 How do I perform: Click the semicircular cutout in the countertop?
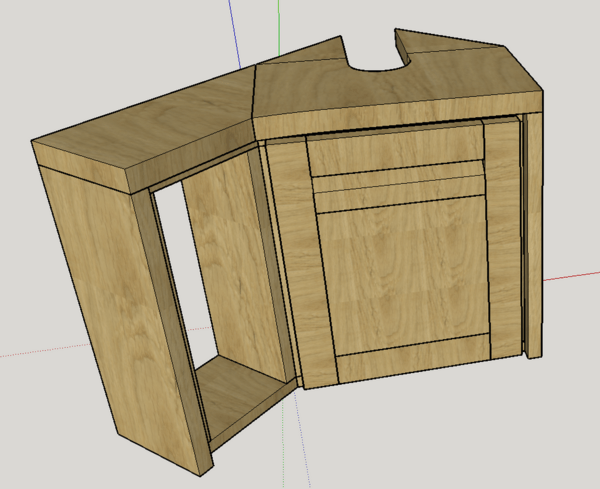381,62
